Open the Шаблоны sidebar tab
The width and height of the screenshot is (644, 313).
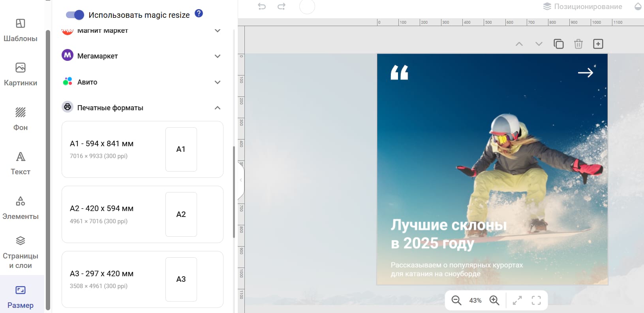tap(21, 30)
